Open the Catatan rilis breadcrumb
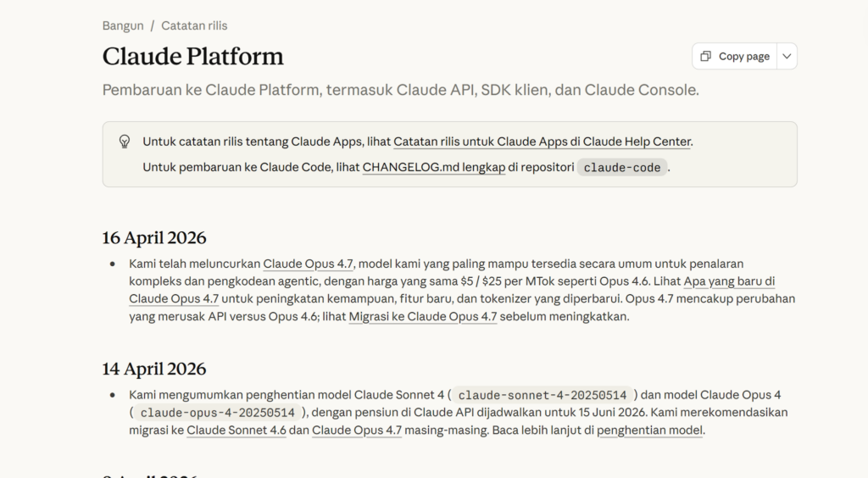 [194, 25]
